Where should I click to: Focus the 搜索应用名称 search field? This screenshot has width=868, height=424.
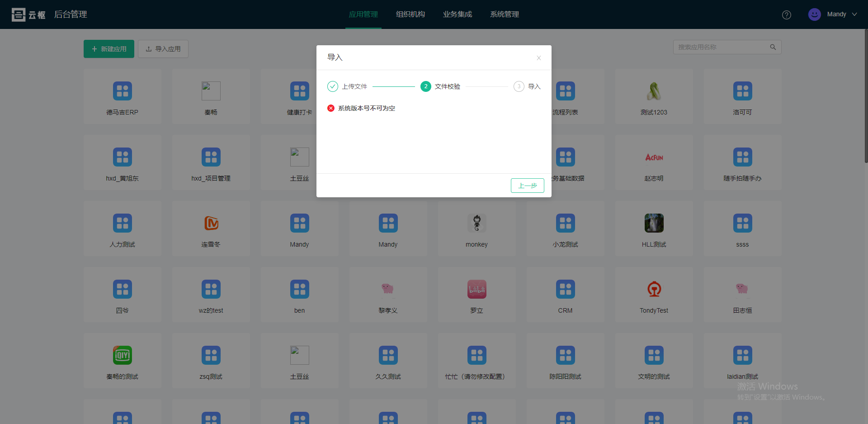click(727, 47)
